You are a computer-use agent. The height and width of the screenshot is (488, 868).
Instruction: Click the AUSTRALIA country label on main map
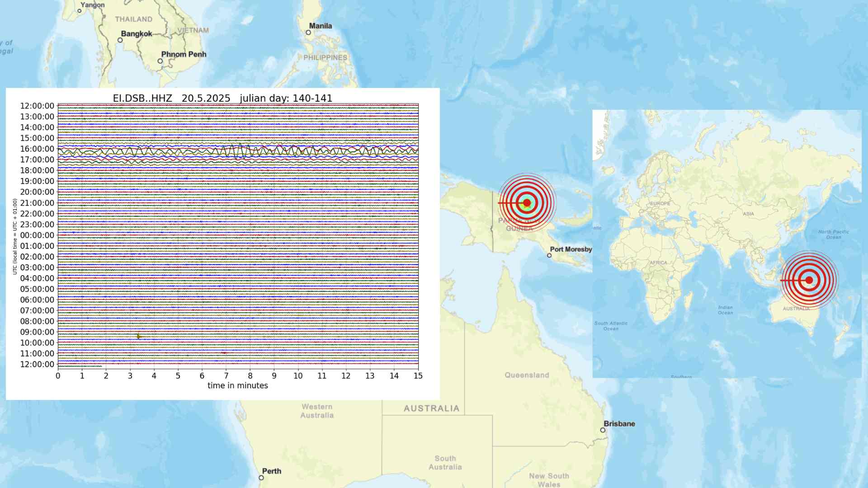click(x=431, y=408)
